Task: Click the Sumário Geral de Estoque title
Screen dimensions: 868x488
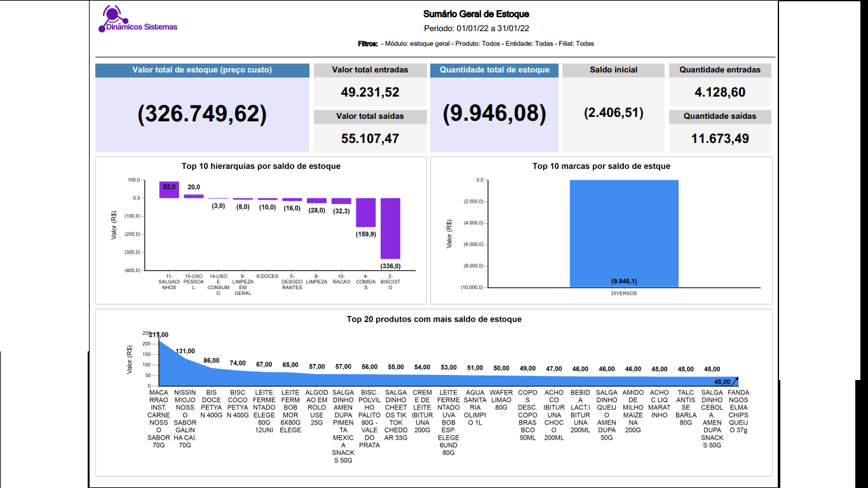Action: click(476, 14)
